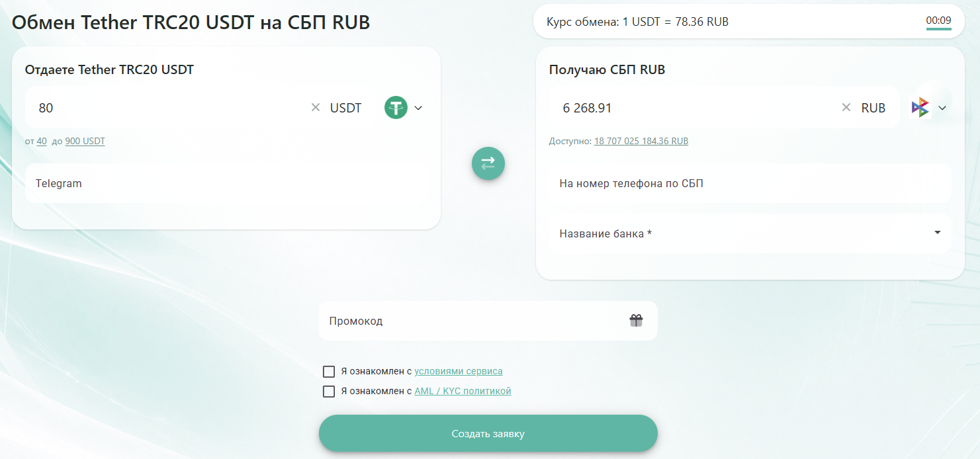Click the maximum 900 USDT link

85,141
